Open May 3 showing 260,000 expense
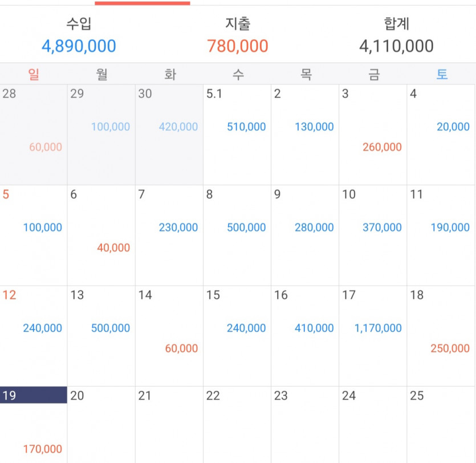Image resolution: width=476 pixels, height=463 pixels. pos(373,135)
